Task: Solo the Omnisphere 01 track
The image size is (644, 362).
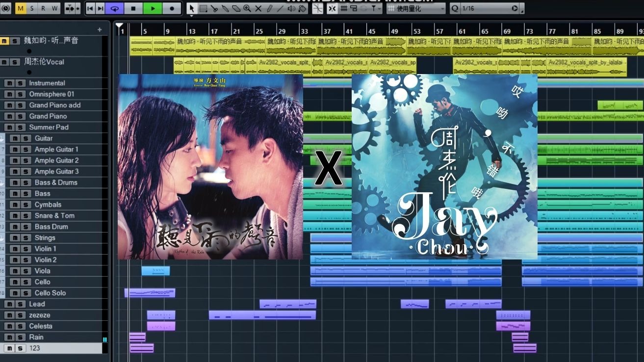Action: pos(20,94)
